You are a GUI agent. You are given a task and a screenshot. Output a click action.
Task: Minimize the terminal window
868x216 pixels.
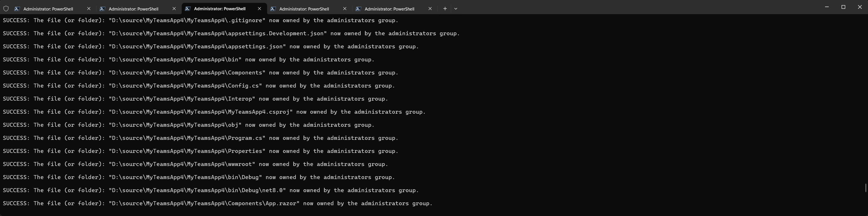click(826, 7)
